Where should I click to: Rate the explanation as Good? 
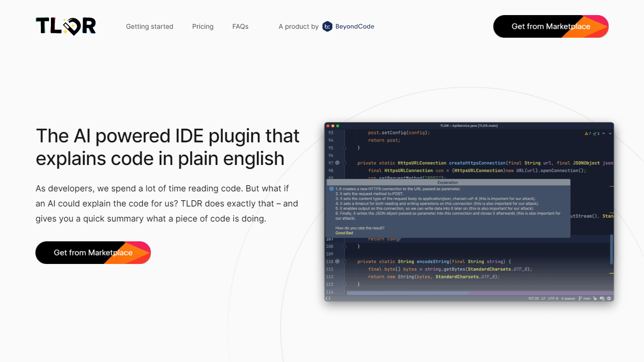click(340, 233)
